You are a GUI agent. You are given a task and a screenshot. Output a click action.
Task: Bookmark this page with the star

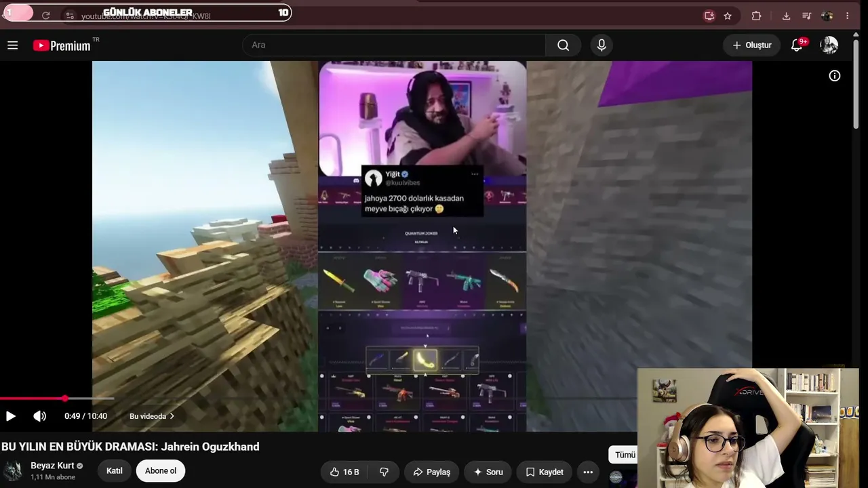tap(728, 16)
